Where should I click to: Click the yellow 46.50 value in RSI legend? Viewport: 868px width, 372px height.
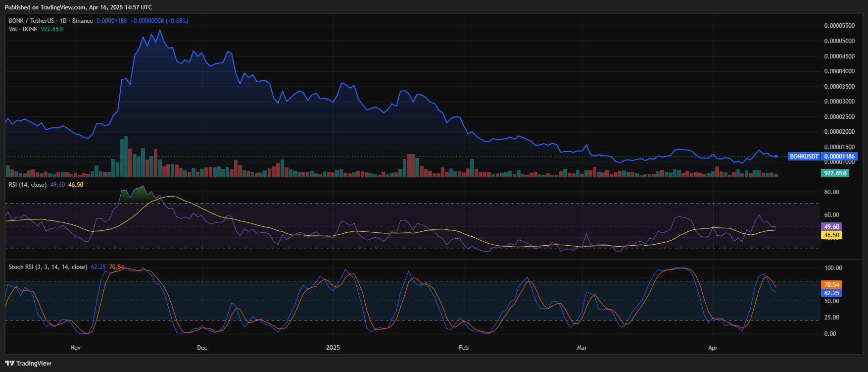76,185
